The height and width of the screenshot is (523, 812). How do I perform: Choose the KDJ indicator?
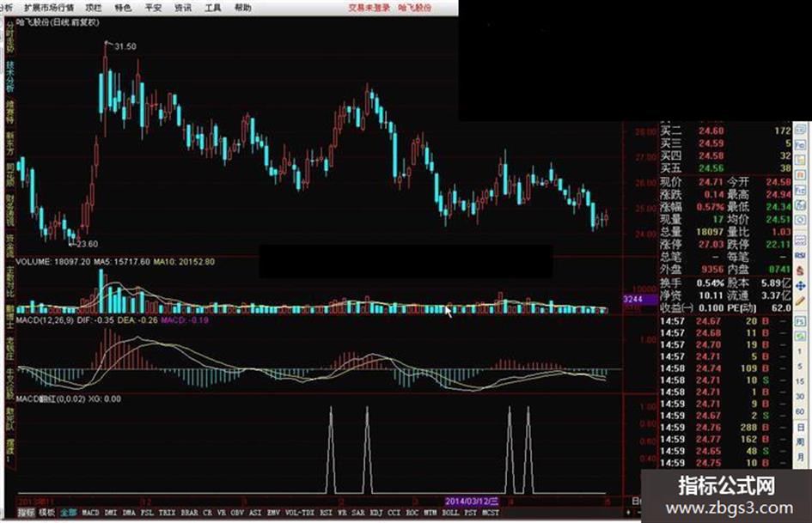(x=376, y=513)
